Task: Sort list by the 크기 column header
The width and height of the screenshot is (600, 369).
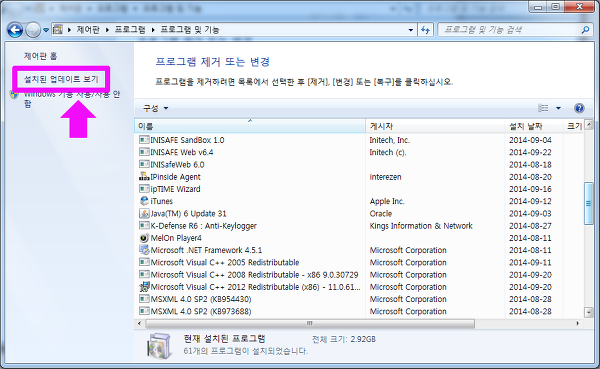Action: click(574, 126)
